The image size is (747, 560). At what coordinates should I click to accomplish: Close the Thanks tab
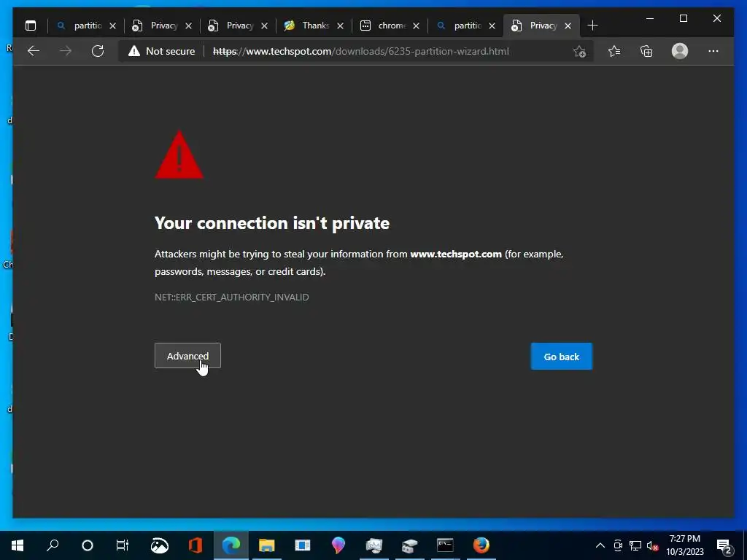coord(340,26)
